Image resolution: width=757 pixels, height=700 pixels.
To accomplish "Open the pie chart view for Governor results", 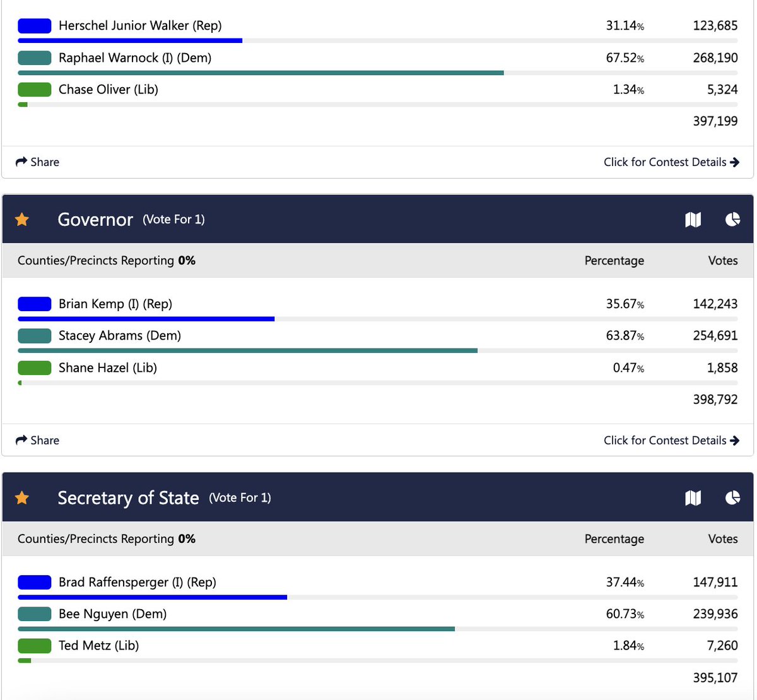I will pyautogui.click(x=732, y=219).
